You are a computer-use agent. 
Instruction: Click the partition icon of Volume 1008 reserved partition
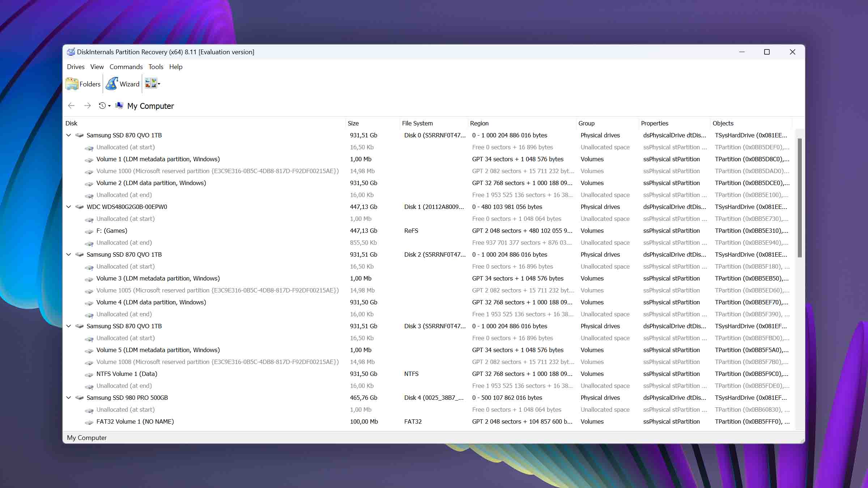[x=89, y=362]
